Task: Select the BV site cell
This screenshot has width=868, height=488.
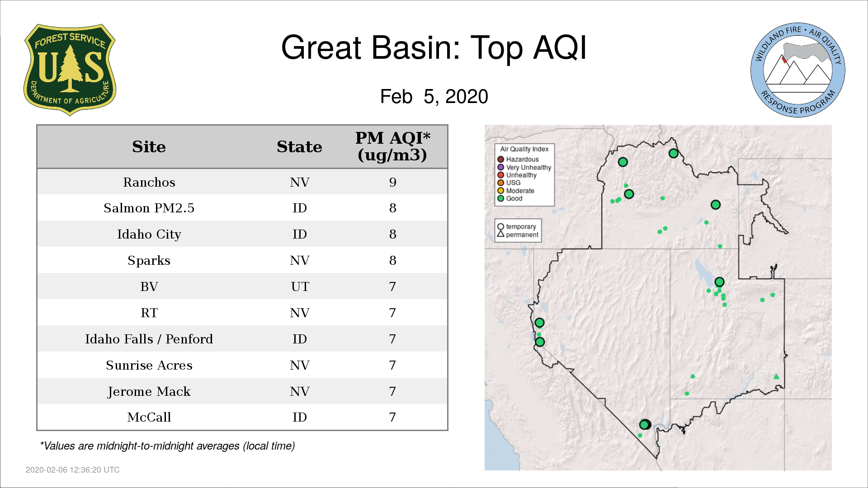Action: pos(149,286)
